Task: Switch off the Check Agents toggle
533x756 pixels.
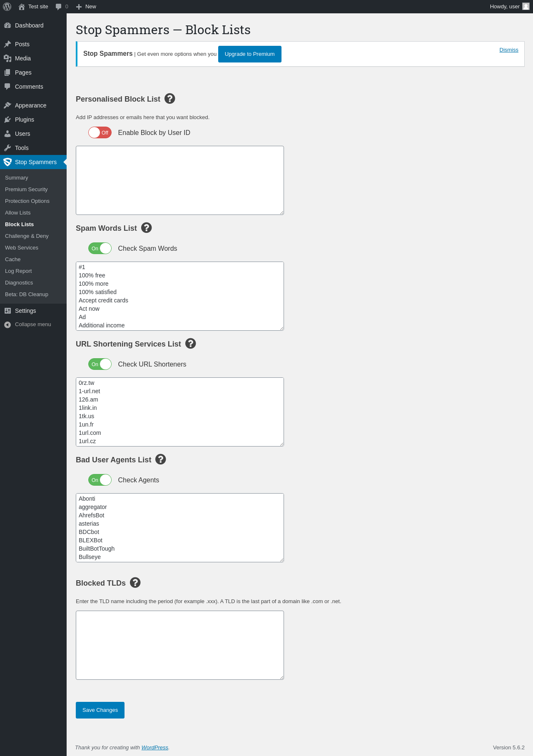Action: click(x=100, y=480)
